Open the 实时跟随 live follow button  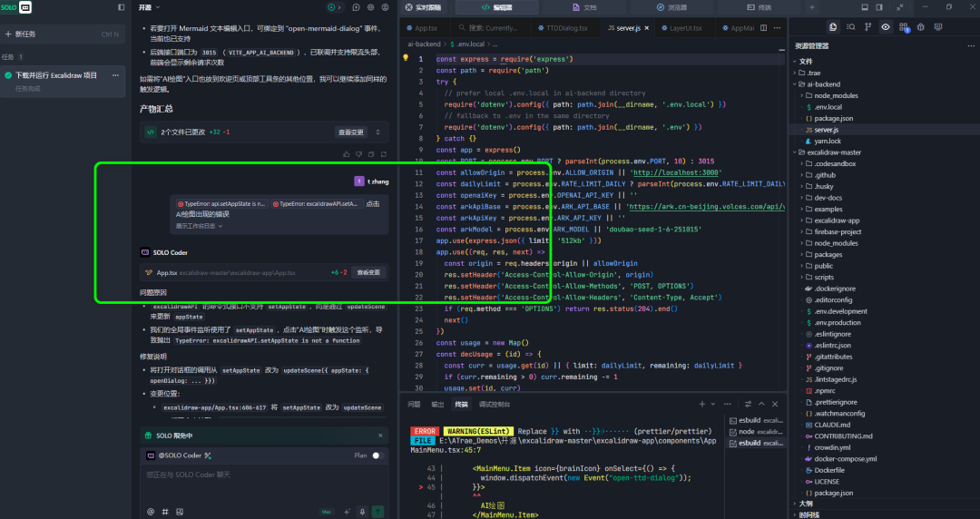424,7
